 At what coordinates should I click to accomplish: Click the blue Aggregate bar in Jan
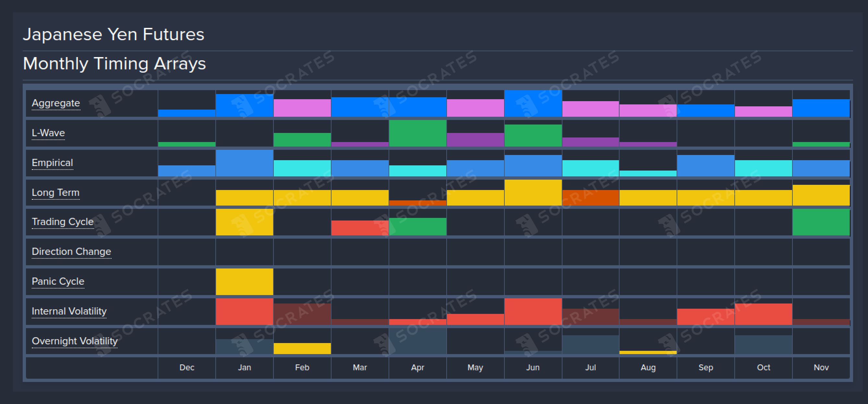(244, 105)
